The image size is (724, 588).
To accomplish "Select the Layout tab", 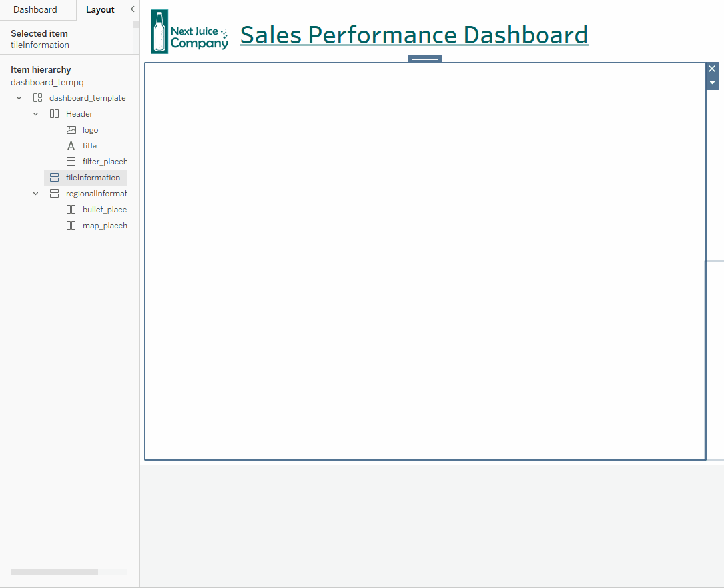I will [x=100, y=9].
